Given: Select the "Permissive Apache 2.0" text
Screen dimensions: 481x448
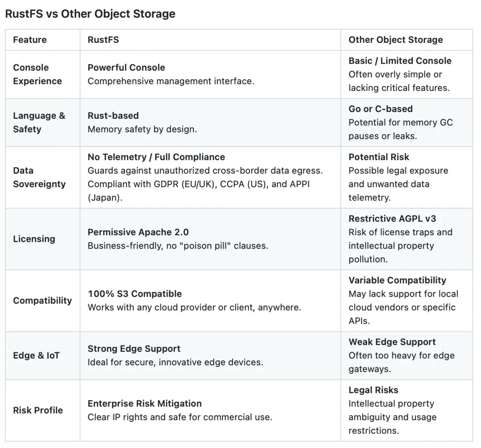Looking at the screenshot, I should [138, 232].
